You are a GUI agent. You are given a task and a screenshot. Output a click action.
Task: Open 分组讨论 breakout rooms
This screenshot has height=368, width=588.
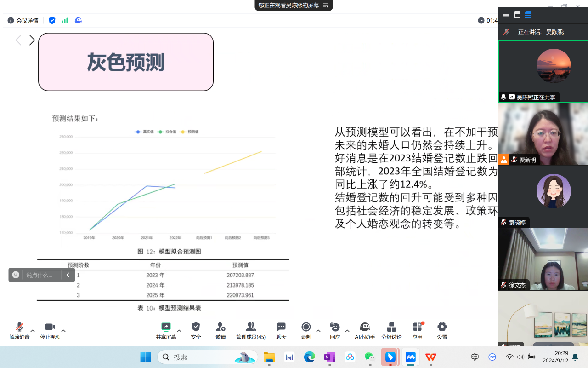[x=391, y=330]
